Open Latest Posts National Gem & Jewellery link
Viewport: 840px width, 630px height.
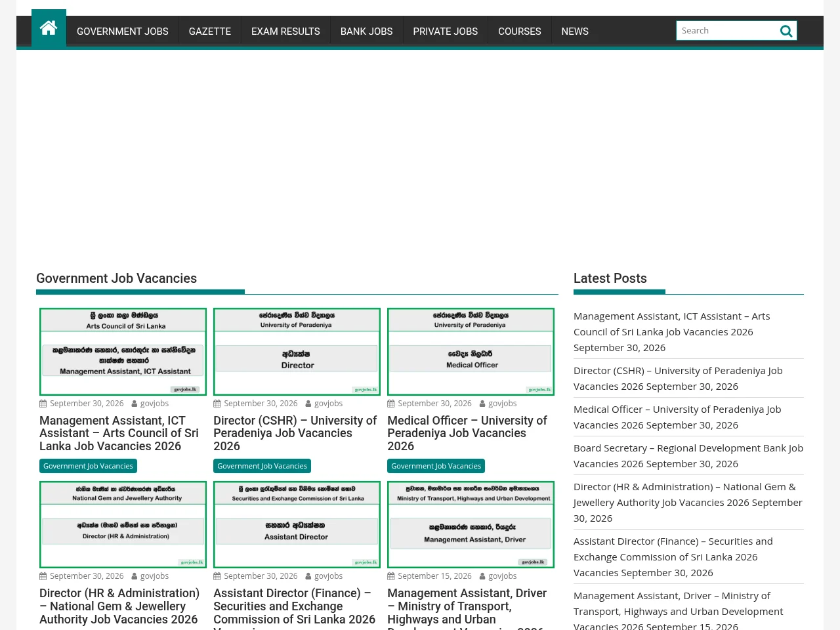tap(684, 495)
